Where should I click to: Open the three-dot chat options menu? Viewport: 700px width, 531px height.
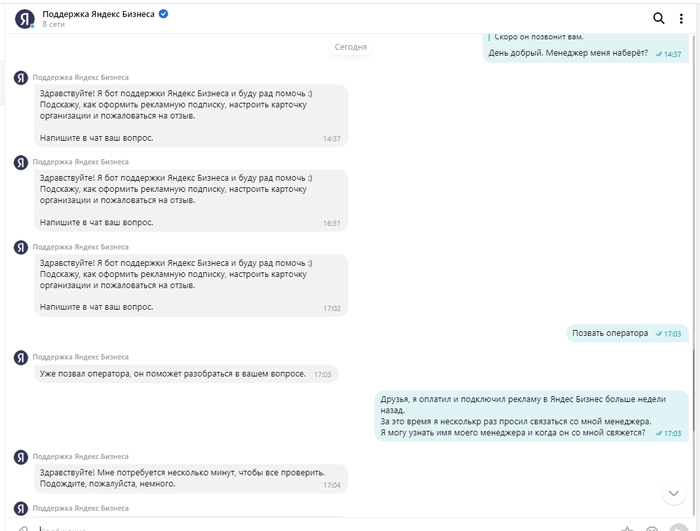pyautogui.click(x=680, y=18)
